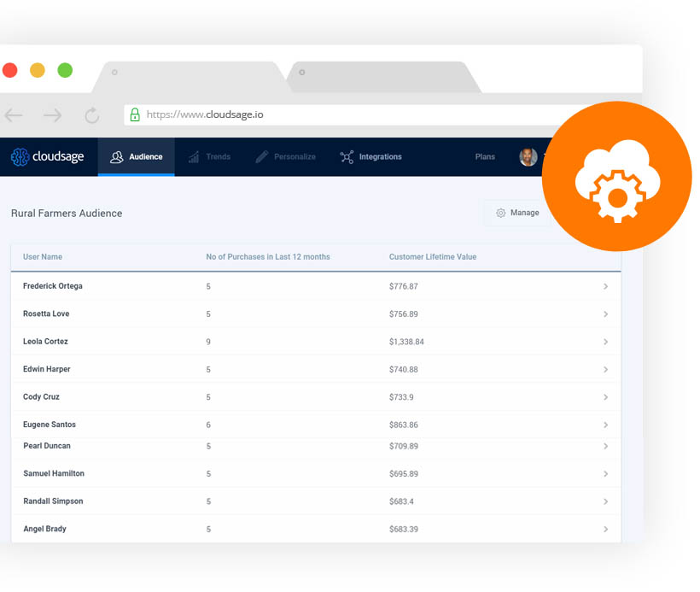Open the Audience tab
700x592 pixels.
(137, 157)
